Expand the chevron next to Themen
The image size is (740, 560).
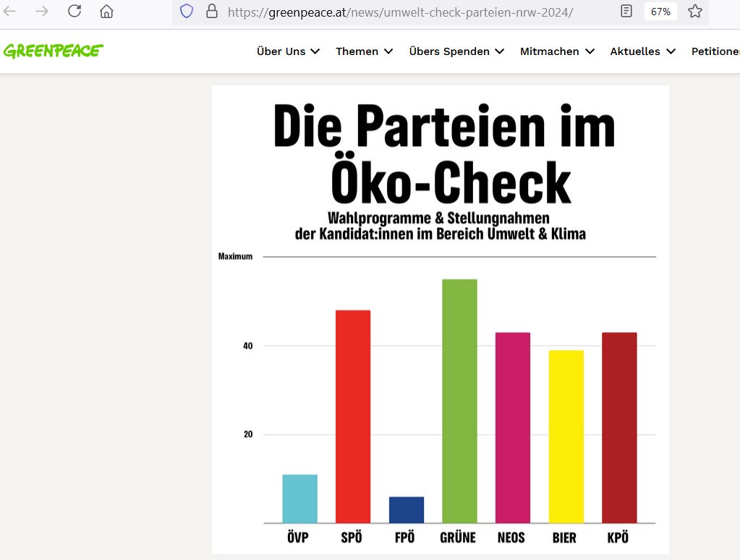pyautogui.click(x=388, y=51)
